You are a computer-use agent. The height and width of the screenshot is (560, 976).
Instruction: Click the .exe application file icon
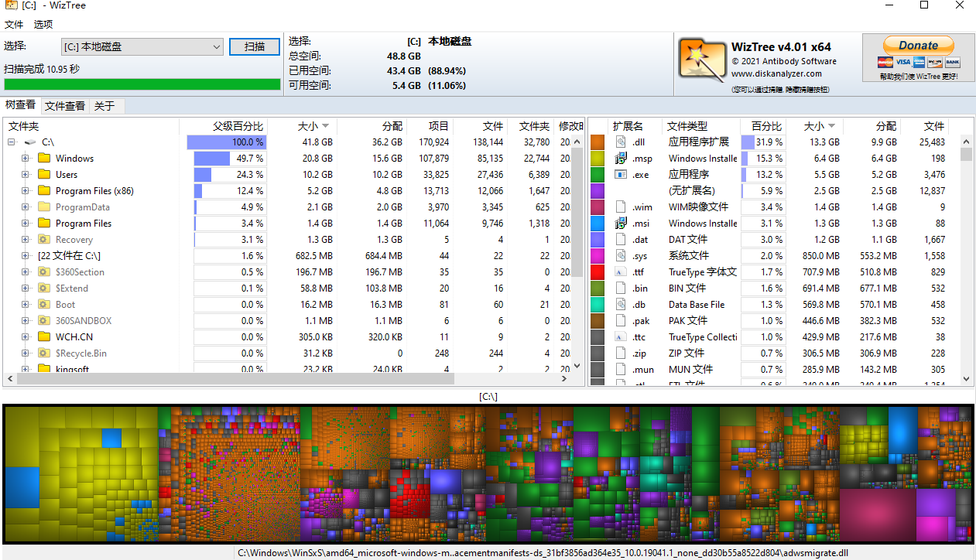[619, 174]
